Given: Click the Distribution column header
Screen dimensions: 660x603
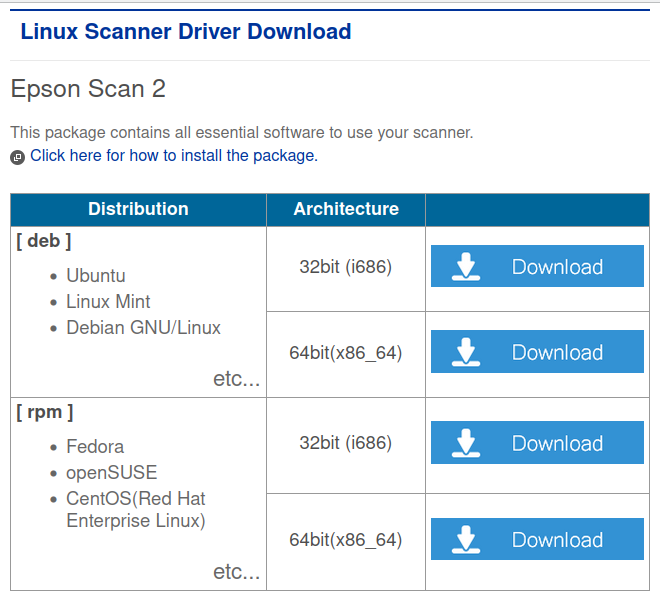Looking at the screenshot, I should (138, 209).
